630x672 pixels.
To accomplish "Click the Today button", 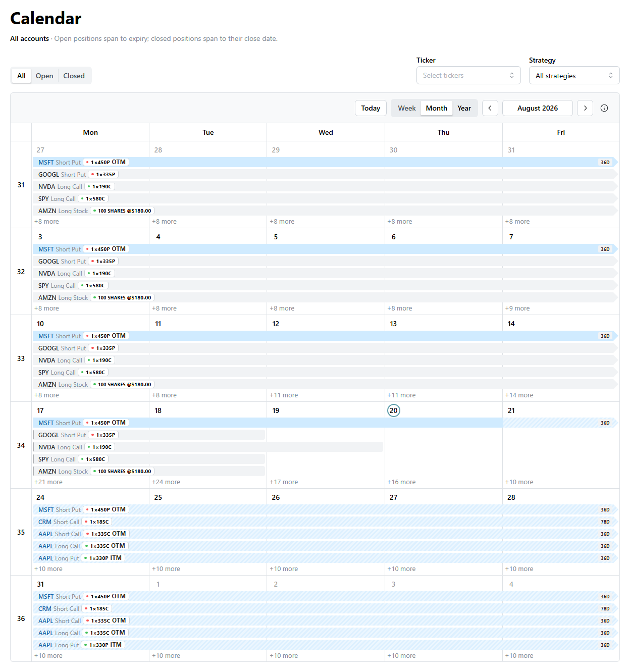I will point(371,108).
